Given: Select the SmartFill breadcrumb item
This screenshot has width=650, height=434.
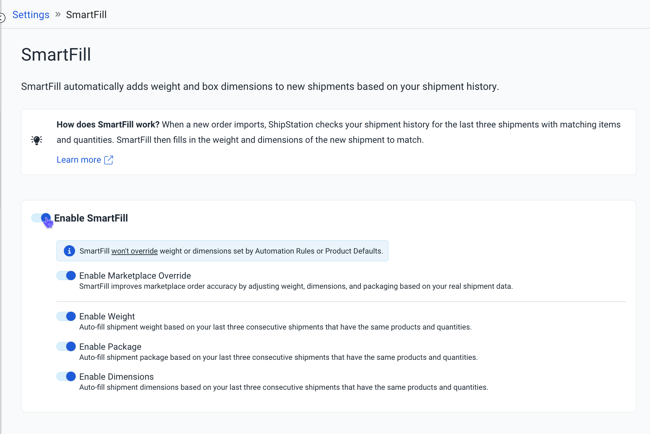Looking at the screenshot, I should [x=86, y=15].
